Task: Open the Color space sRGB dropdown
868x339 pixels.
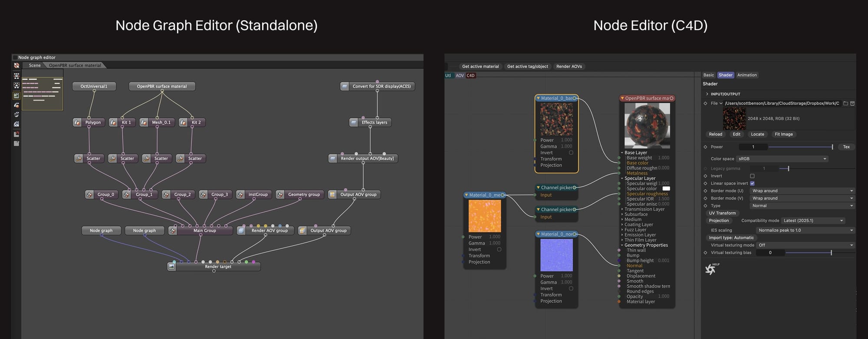Action: click(x=782, y=159)
